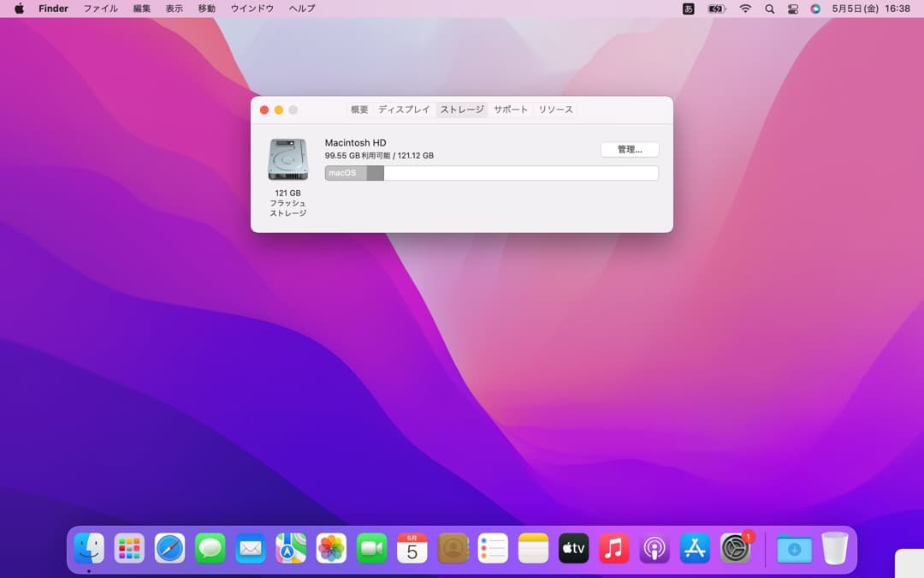Screen dimensions: 924x578
Task: Open the App Store from the Dock
Action: 694,549
